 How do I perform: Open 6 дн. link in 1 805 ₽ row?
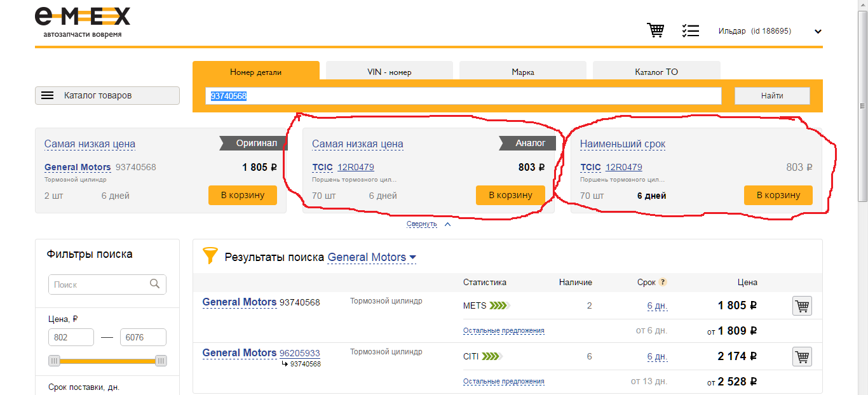tap(657, 305)
